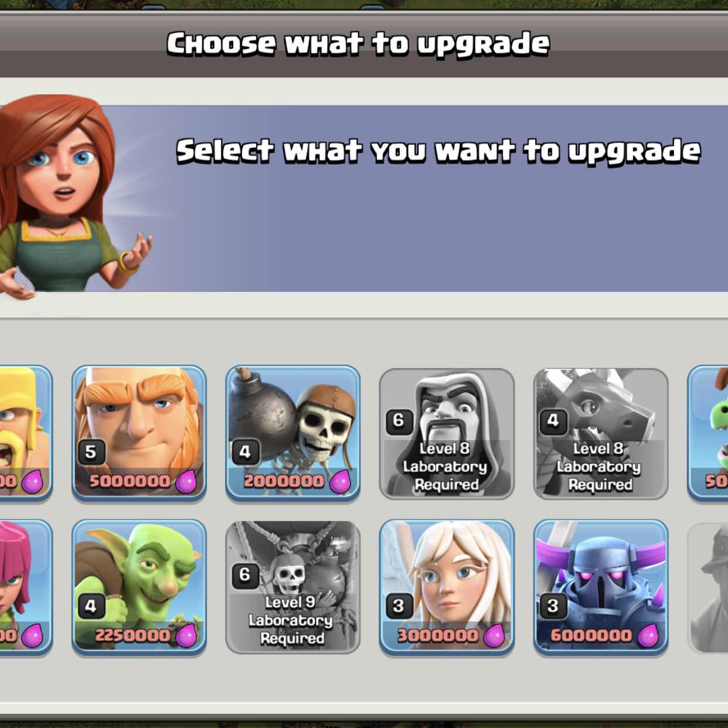Choose the Healer upgrade card
Viewport: 728px width, 728px height.
coord(447,587)
